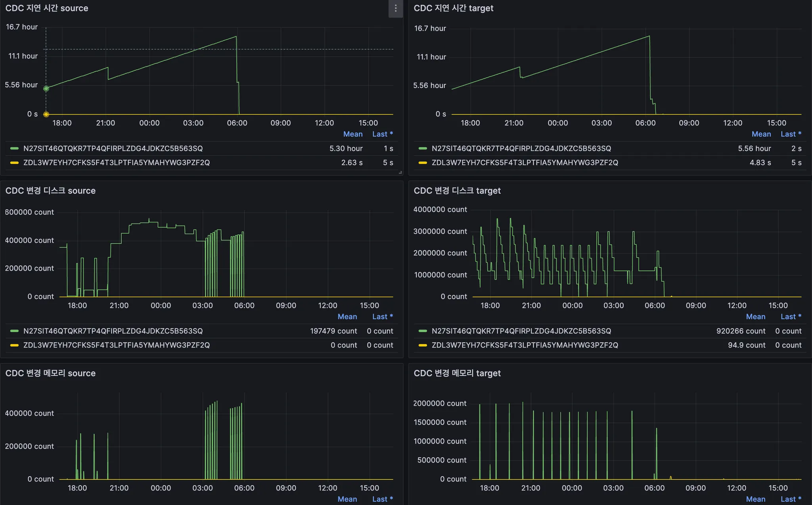Screen dimensions: 812x505
Task: Sort 변경 디스크 target legend by Mean
Action: tap(755, 317)
